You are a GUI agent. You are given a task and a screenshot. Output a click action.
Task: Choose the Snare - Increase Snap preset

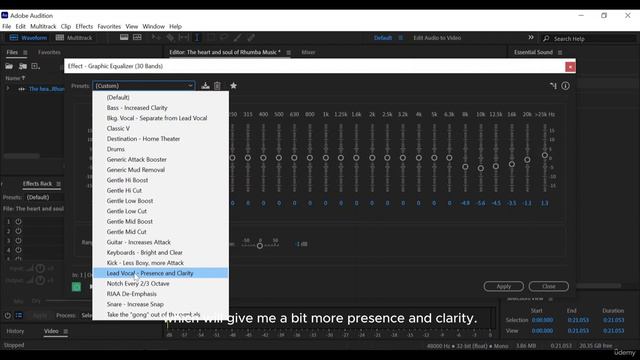click(160, 304)
